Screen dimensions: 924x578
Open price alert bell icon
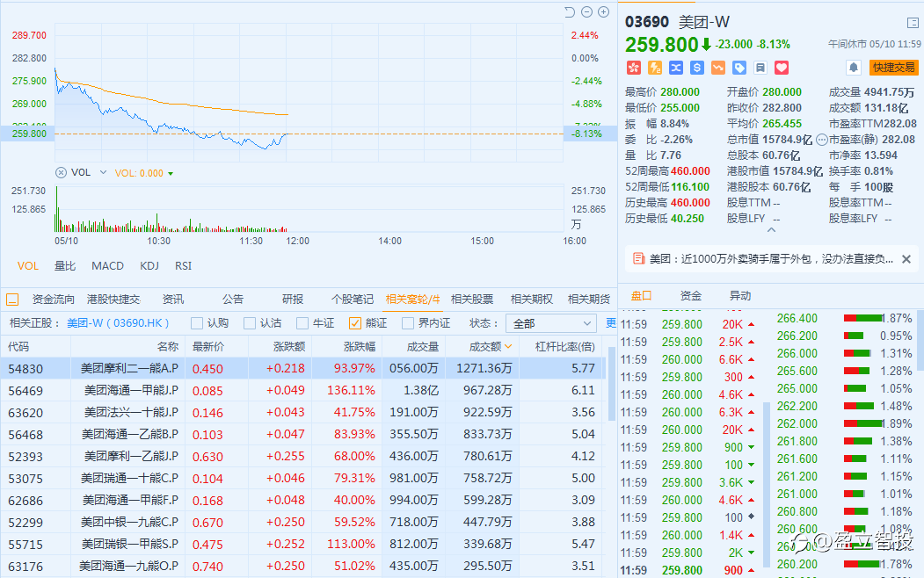point(853,68)
